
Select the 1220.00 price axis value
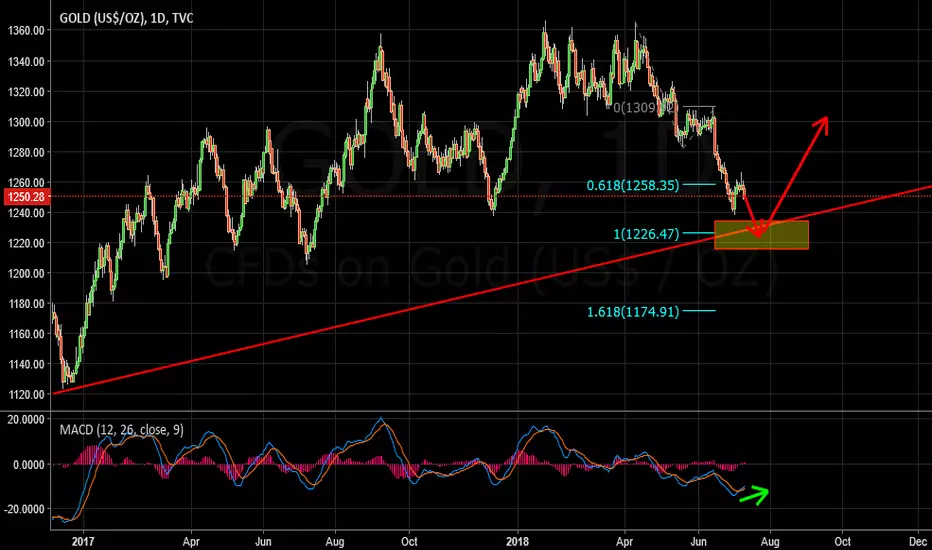coord(26,243)
